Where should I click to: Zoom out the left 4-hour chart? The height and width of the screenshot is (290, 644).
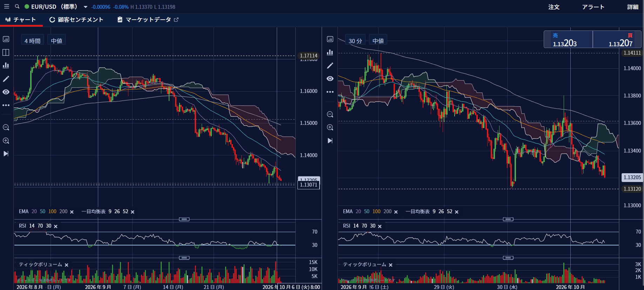(x=6, y=127)
